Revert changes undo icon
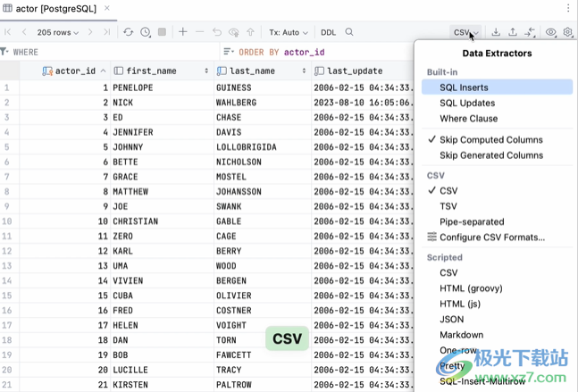Viewport: 578px width, 392px height. (217, 32)
